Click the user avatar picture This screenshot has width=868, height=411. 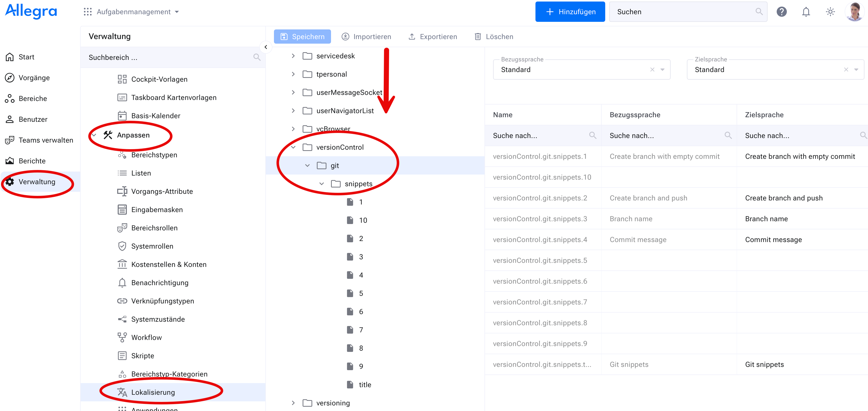pyautogui.click(x=854, y=12)
